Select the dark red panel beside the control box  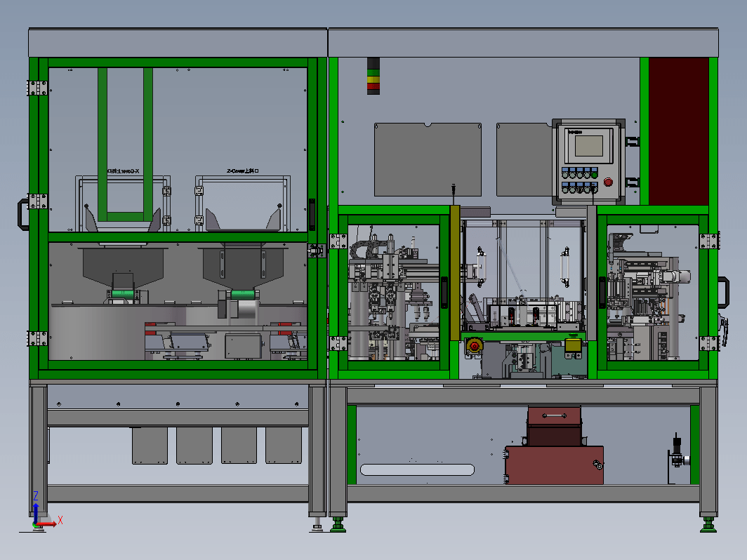pos(678,131)
